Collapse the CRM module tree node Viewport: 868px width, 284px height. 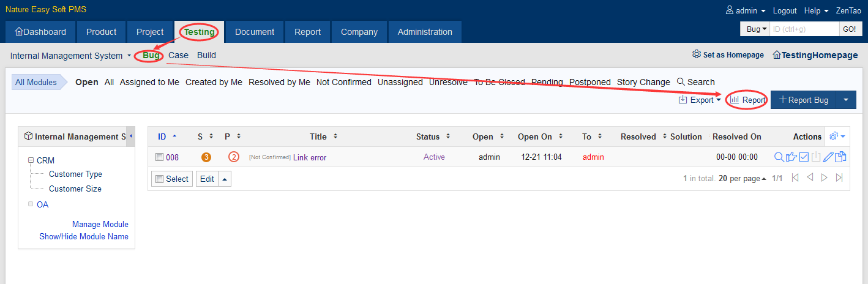[x=30, y=160]
